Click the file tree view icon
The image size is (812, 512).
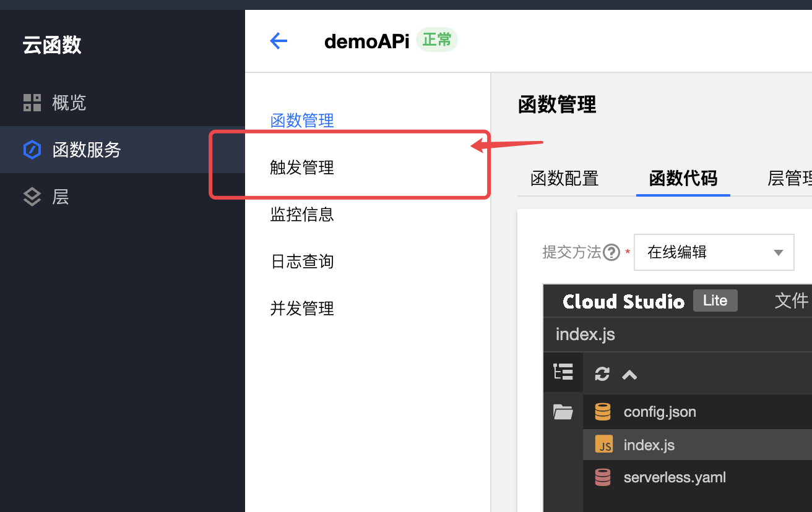tap(563, 372)
